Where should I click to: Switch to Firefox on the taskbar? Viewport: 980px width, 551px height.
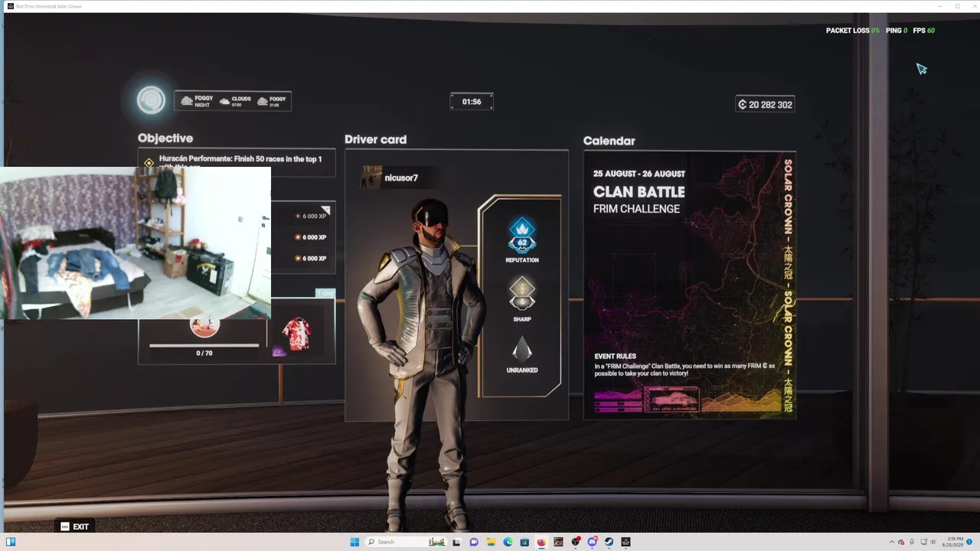(x=541, y=542)
